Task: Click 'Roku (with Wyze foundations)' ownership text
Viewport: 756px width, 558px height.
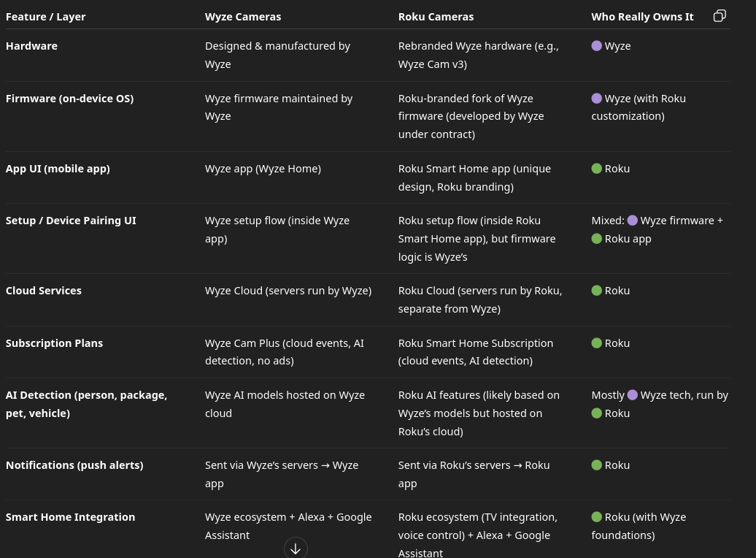Action: pyautogui.click(x=639, y=526)
